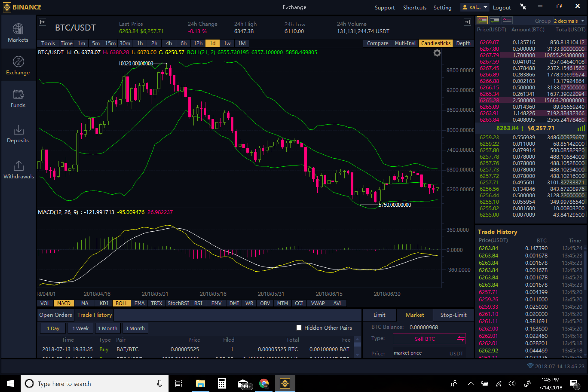This screenshot has width=588, height=392.
Task: Collapse left panel with arrow icon
Action: pos(43,22)
